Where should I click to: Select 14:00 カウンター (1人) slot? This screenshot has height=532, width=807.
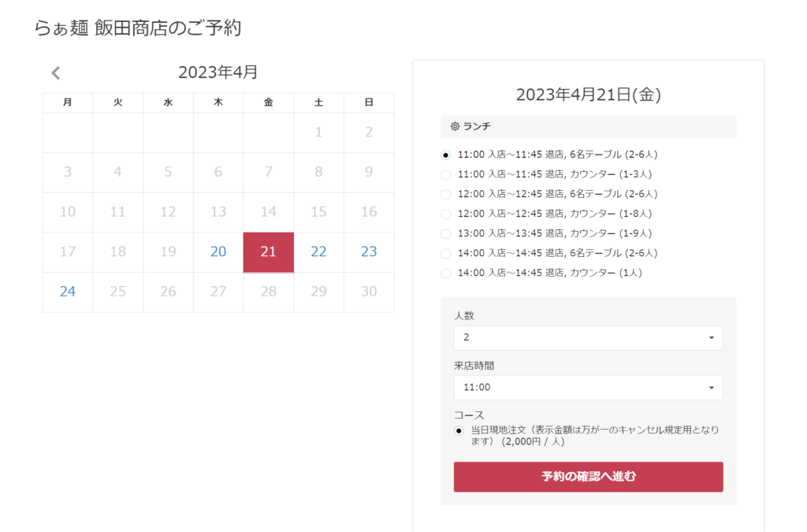(x=446, y=273)
